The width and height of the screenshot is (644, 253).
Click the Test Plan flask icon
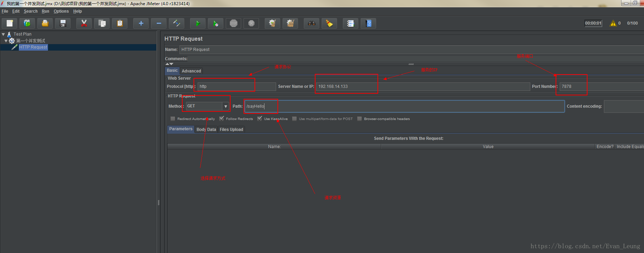click(x=9, y=34)
